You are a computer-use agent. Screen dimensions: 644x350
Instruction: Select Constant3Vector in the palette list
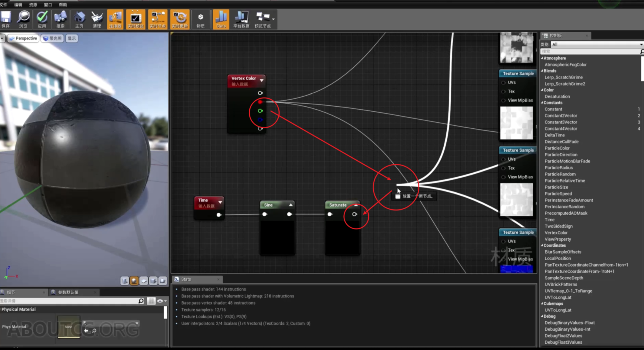coord(561,122)
